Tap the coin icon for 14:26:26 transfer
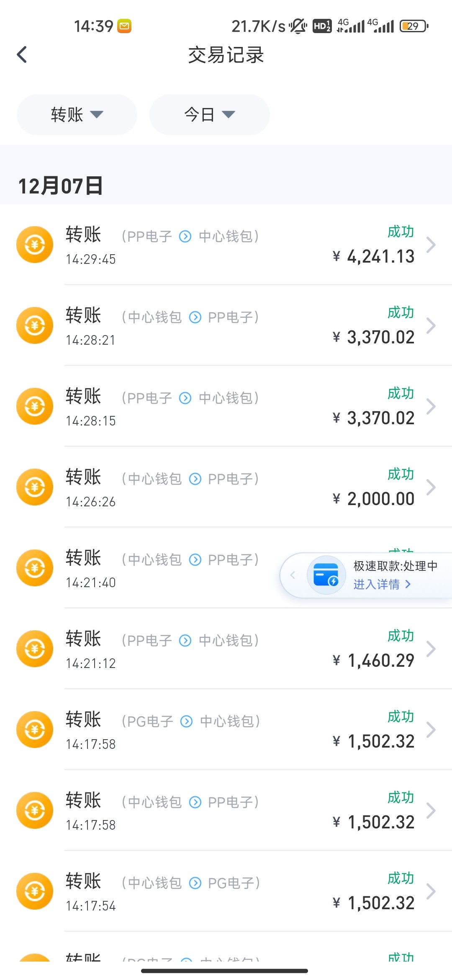452x980 pixels. (x=35, y=487)
